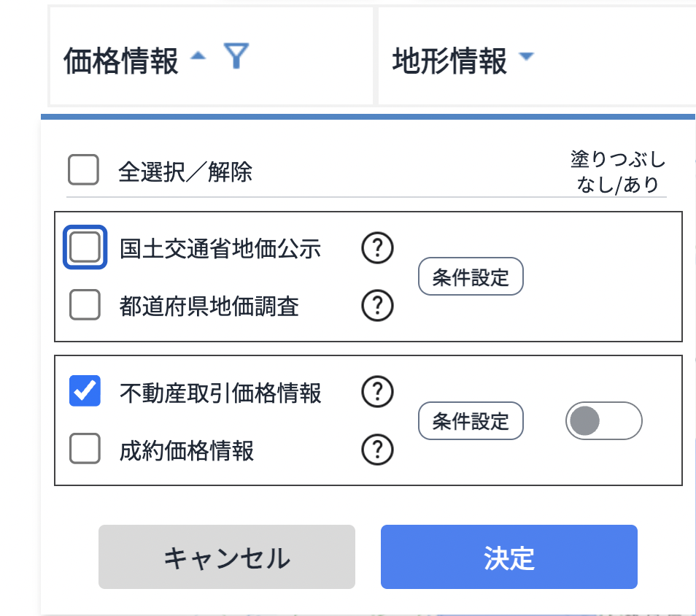This screenshot has width=696, height=616.
Task: Uncheck the 不動産取引価格情報 checkbox
Action: 85,392
